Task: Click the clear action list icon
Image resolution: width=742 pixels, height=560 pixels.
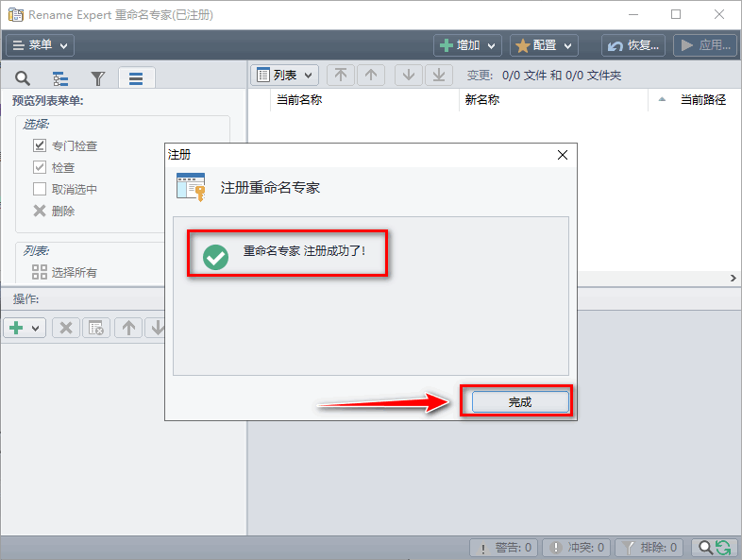Action: 96,328
